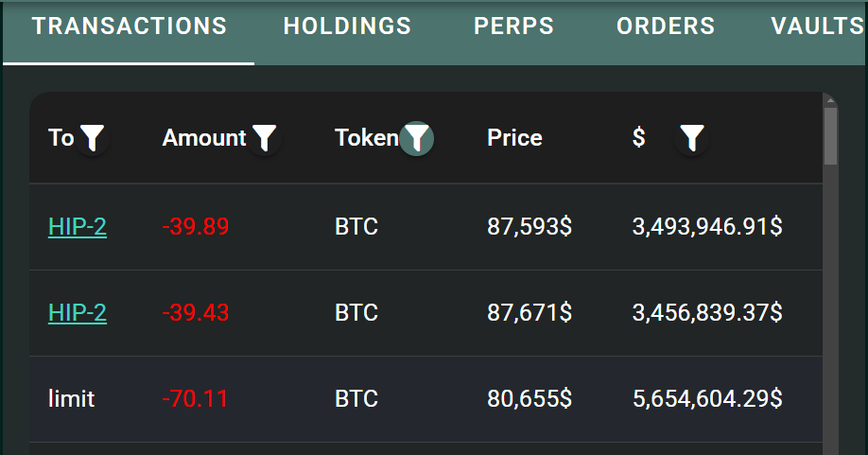Click the 3,493,946.91$ value cell

pyautogui.click(x=707, y=226)
